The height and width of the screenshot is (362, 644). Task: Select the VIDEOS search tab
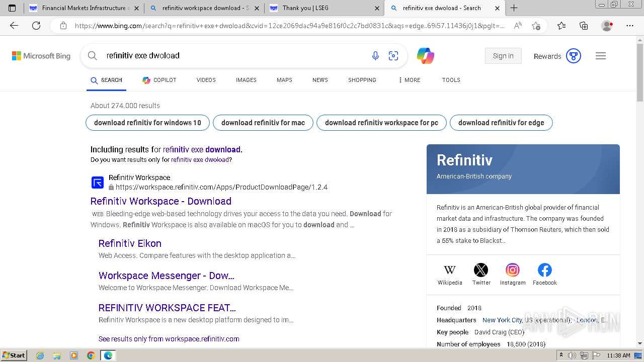coord(206,80)
